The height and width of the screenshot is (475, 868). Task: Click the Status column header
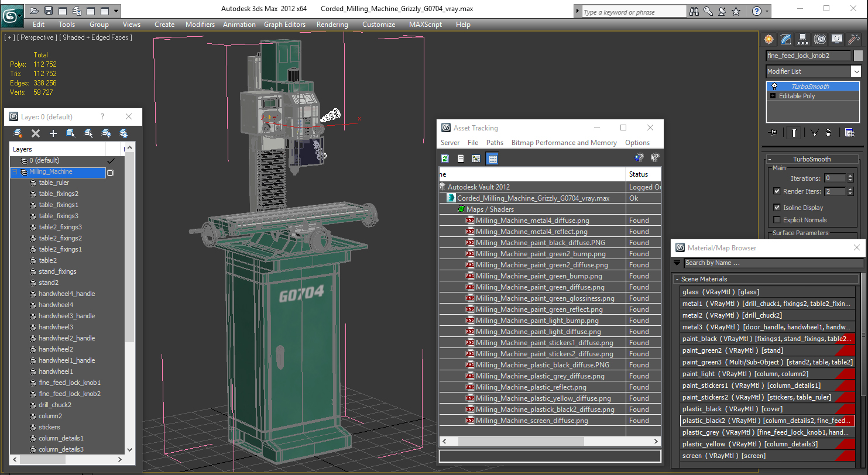pos(643,174)
